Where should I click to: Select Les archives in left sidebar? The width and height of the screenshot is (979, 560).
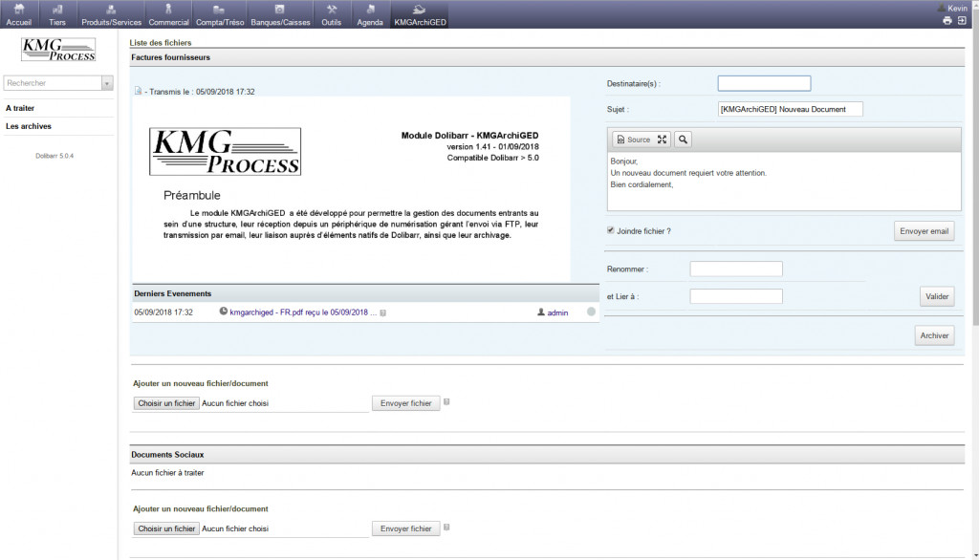click(29, 126)
